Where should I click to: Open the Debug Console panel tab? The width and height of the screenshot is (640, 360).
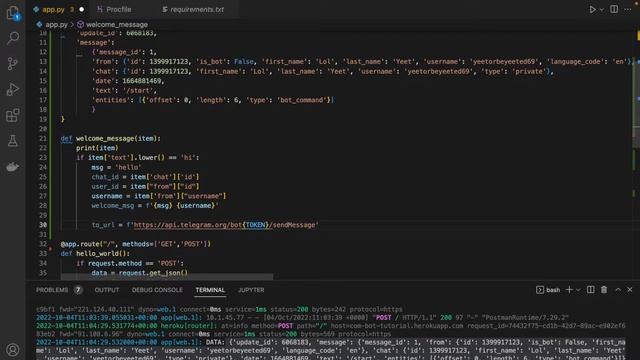pos(157,290)
